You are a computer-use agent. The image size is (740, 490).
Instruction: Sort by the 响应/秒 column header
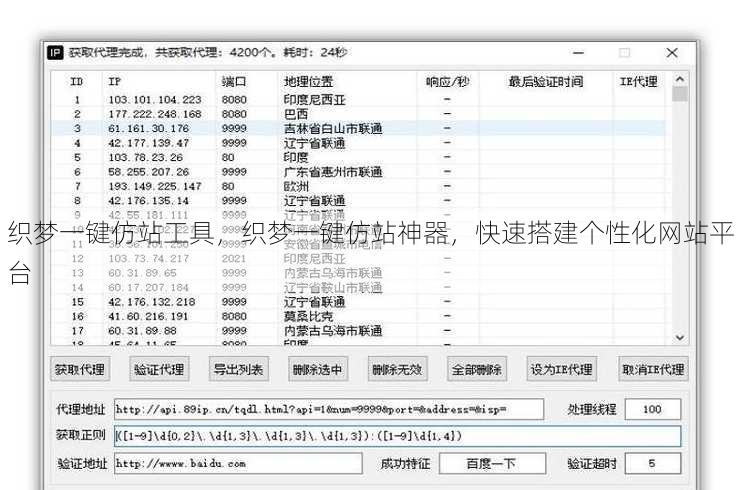[x=447, y=82]
